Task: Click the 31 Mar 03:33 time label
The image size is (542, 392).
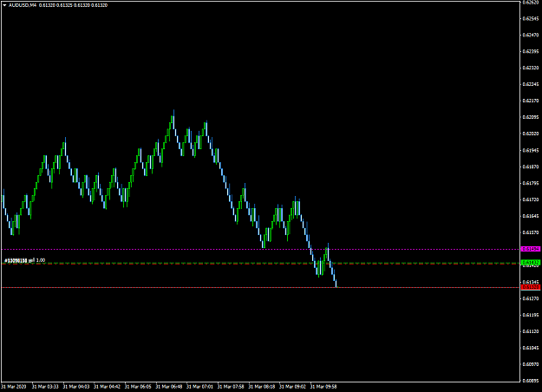Action: tap(45, 387)
